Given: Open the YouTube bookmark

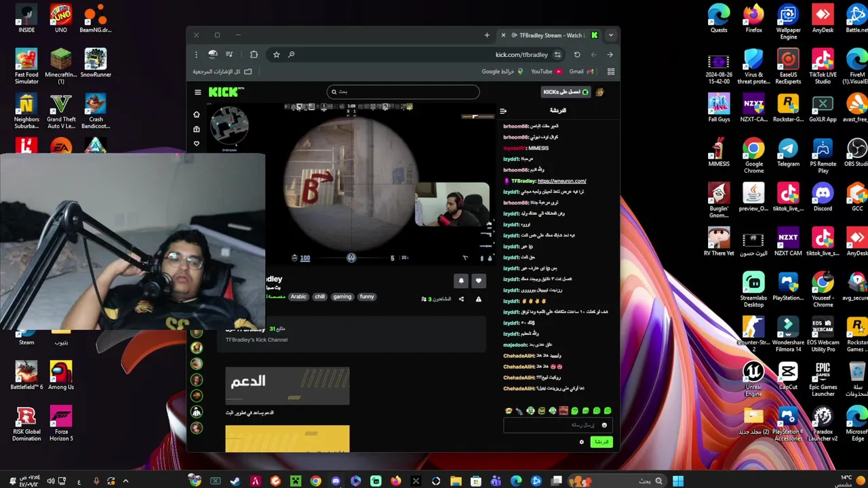Looking at the screenshot, I should pos(547,71).
